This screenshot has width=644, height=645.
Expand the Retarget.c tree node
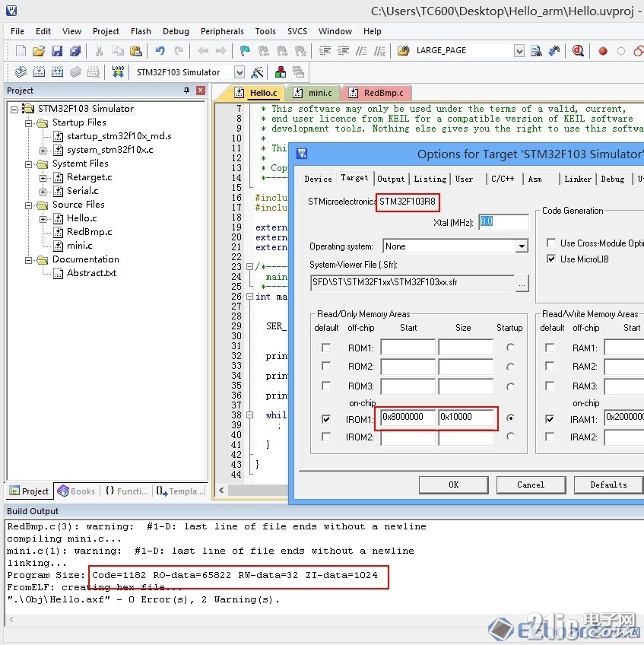point(43,178)
